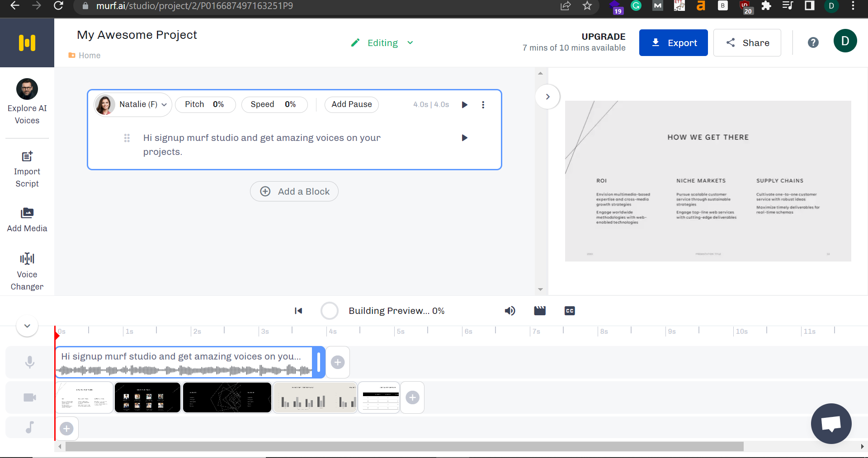Open the Add Media panel

pos(27,220)
